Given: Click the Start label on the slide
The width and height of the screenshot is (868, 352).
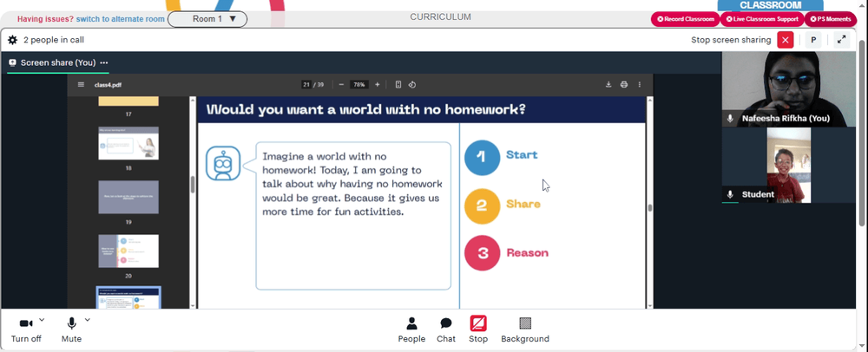Looking at the screenshot, I should pos(522,154).
